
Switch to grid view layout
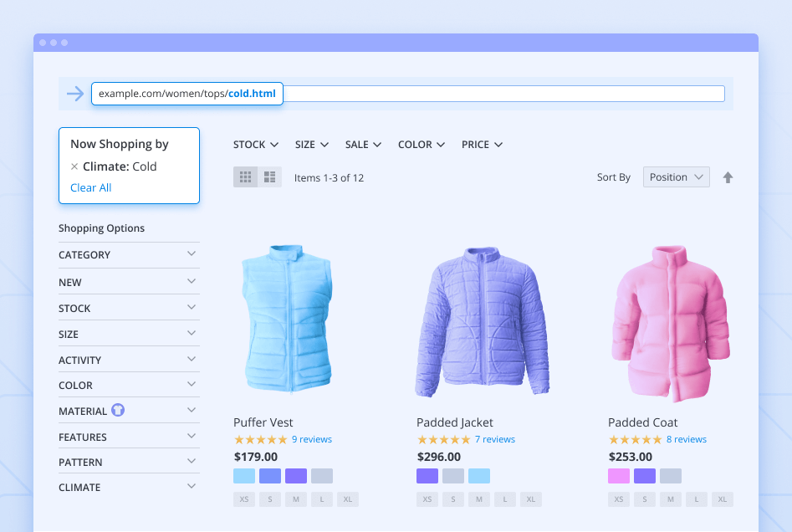[246, 177]
